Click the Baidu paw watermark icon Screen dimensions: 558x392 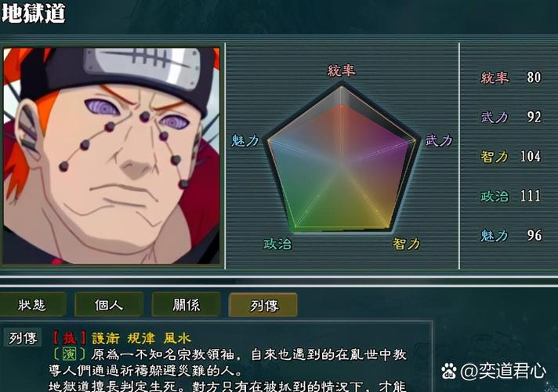point(449,372)
